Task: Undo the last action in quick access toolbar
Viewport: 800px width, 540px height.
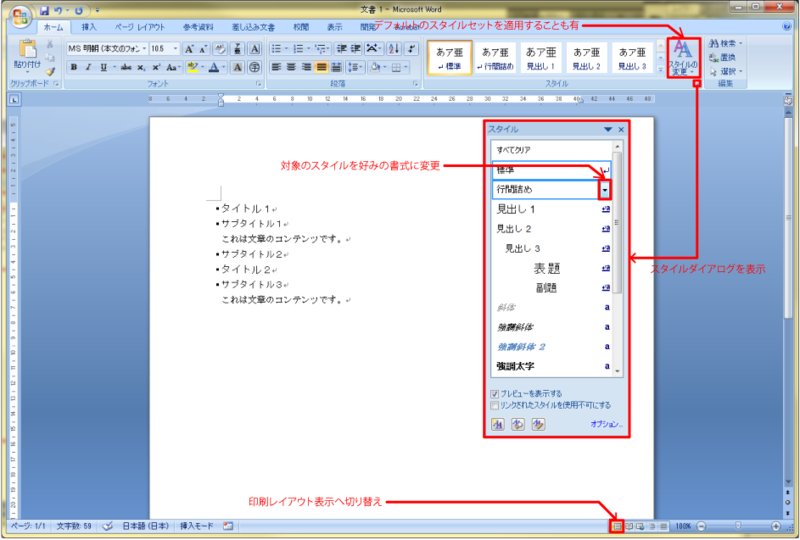Action: click(58, 10)
